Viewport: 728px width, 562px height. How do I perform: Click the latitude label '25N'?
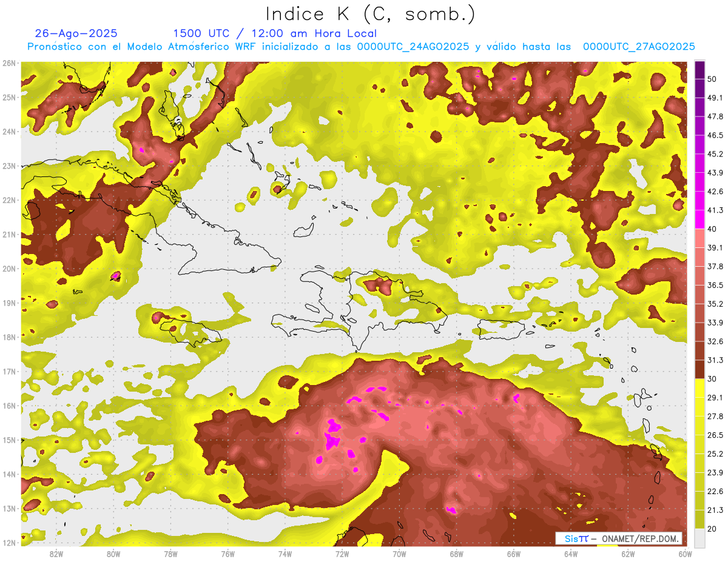point(9,97)
